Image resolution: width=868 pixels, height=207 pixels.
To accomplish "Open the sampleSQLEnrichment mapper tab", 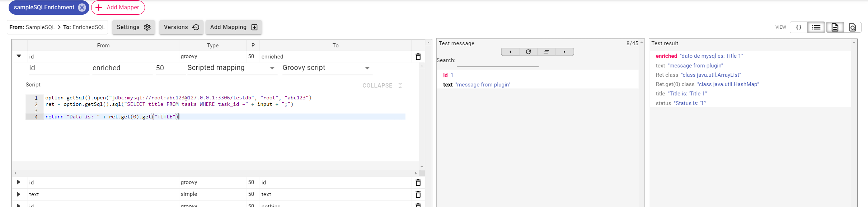I will [44, 8].
